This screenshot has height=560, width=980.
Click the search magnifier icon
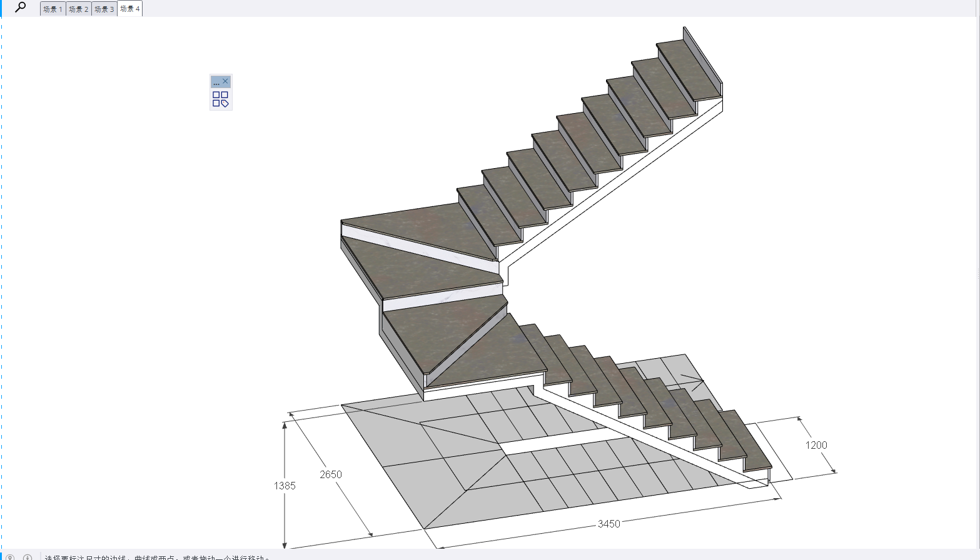click(x=21, y=7)
